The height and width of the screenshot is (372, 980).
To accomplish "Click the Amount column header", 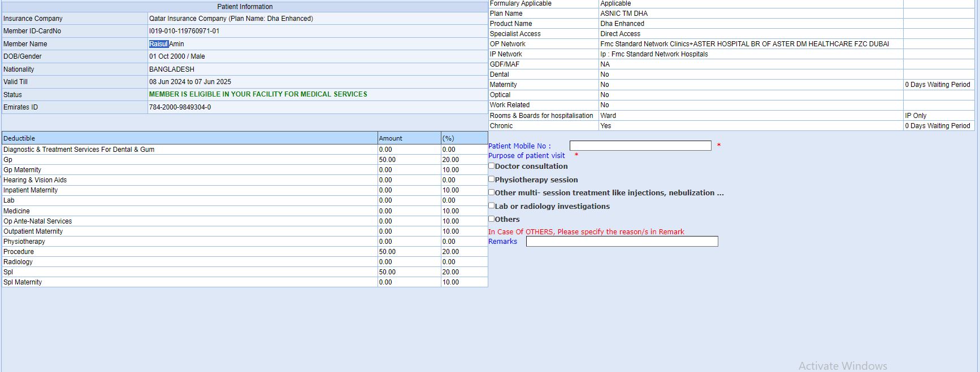I will pos(391,138).
